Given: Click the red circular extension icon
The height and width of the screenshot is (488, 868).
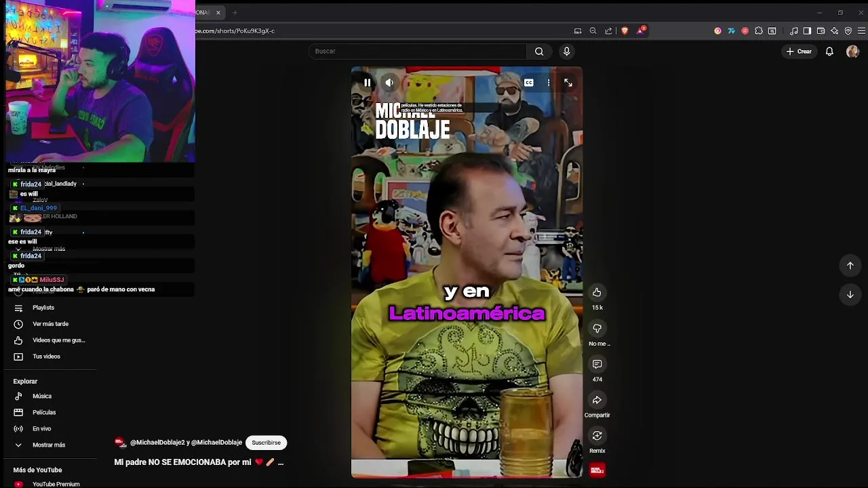Looking at the screenshot, I should coord(745,30).
